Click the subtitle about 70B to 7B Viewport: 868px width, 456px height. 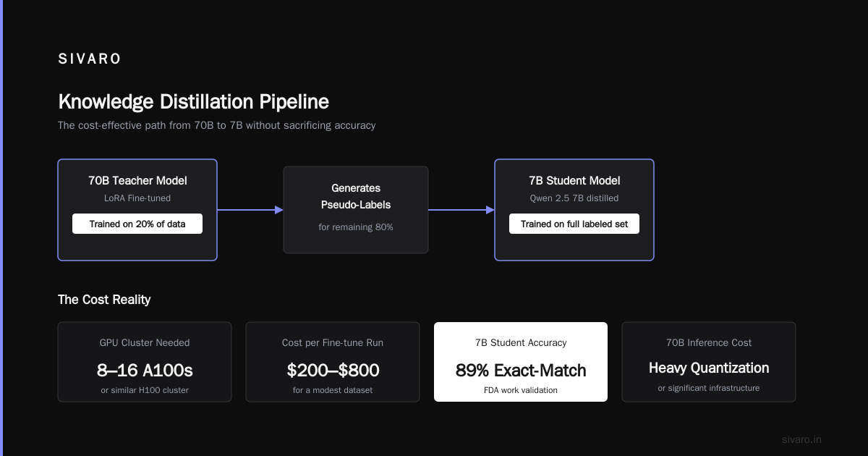[216, 125]
